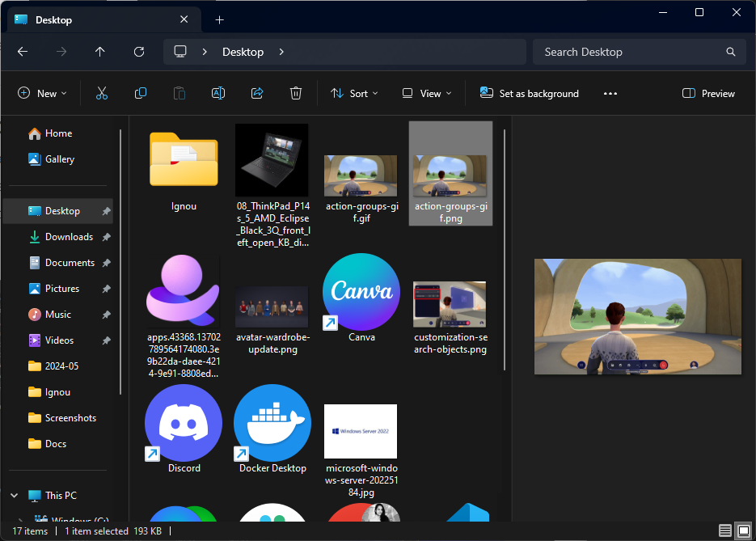The width and height of the screenshot is (756, 541).
Task: Open Music in the navigation pane
Action: 49,315
